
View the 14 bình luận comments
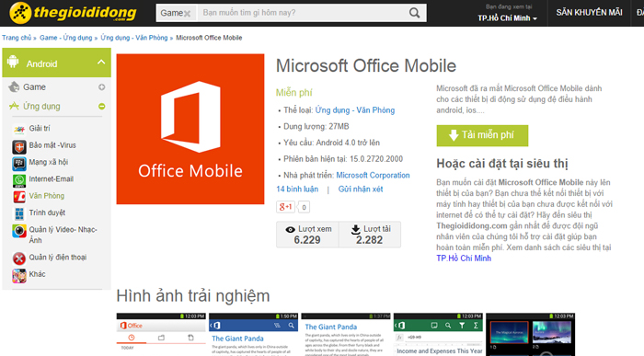click(x=297, y=189)
